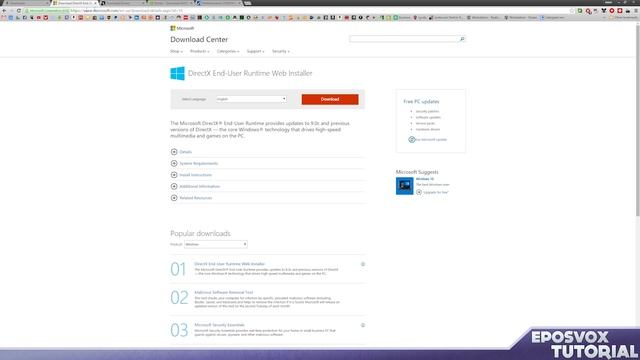Screen dimensions: 640x360
Task: Open Microsoft Security Essentials link
Action: click(219, 325)
